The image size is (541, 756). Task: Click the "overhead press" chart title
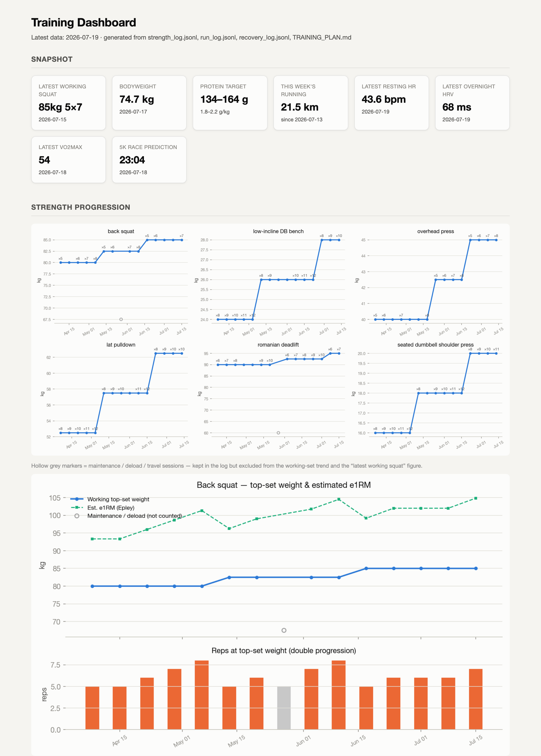[x=436, y=231]
